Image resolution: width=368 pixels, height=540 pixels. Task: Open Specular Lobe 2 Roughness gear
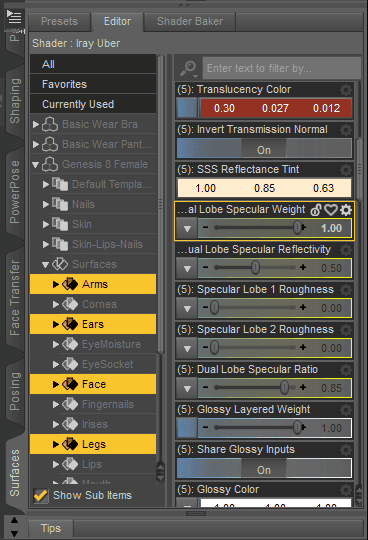click(x=346, y=330)
